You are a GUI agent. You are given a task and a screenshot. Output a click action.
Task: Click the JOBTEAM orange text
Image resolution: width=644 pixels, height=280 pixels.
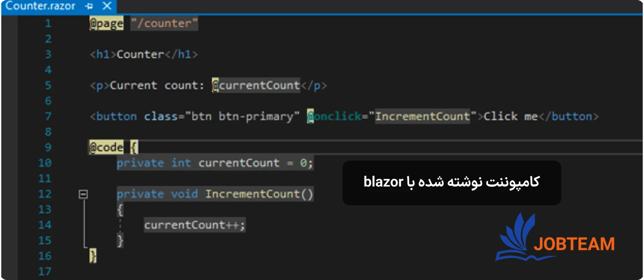574,244
